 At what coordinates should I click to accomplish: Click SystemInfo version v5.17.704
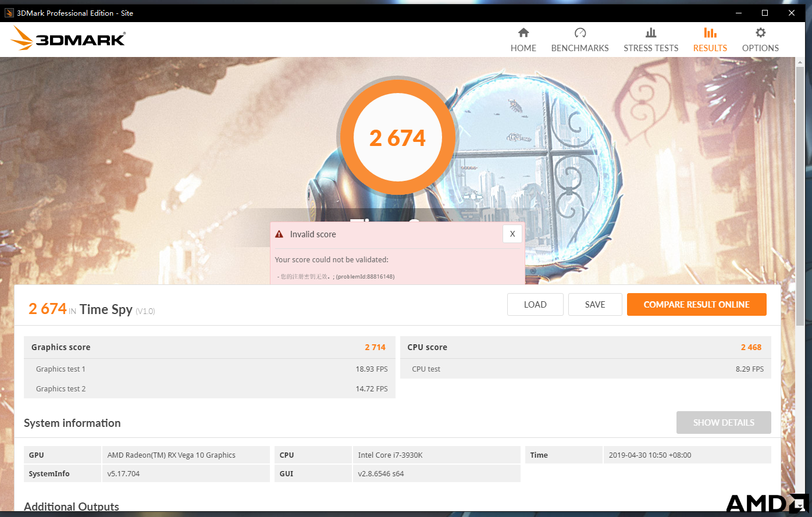(123, 473)
